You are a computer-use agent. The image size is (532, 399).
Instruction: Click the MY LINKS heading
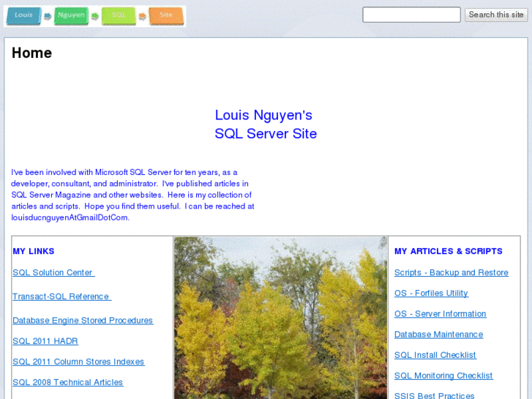coord(34,251)
